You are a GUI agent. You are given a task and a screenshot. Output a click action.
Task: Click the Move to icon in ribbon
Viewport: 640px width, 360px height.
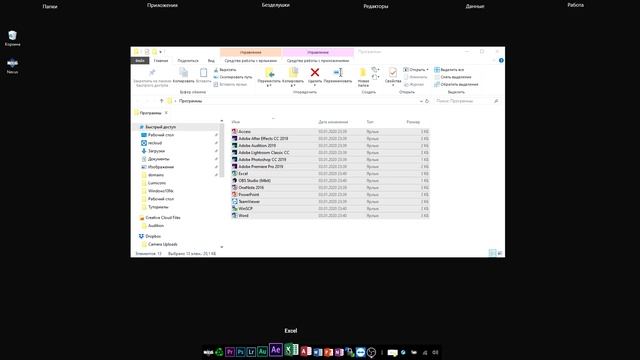coord(269,72)
